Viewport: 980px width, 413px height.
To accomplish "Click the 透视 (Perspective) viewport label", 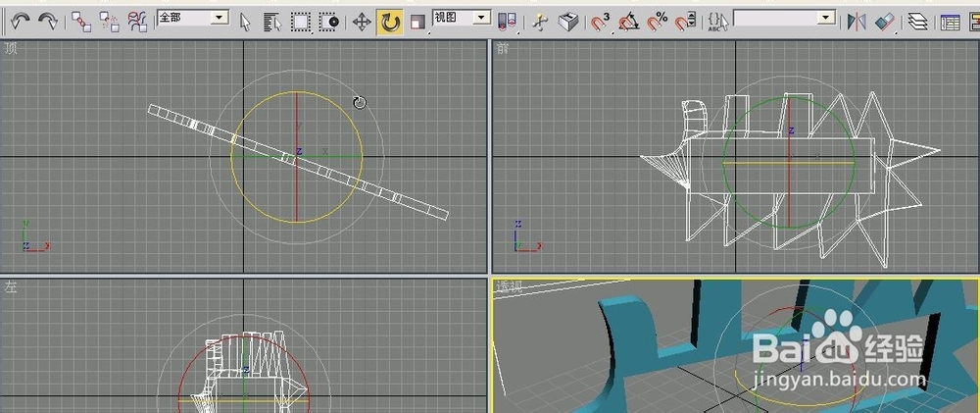I will 508,286.
